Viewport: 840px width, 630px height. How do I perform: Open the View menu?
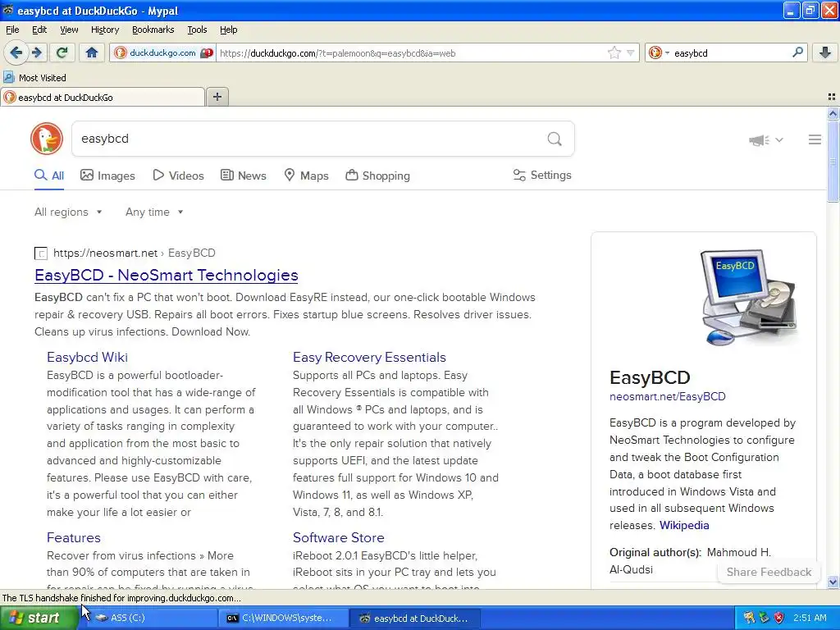tap(69, 30)
